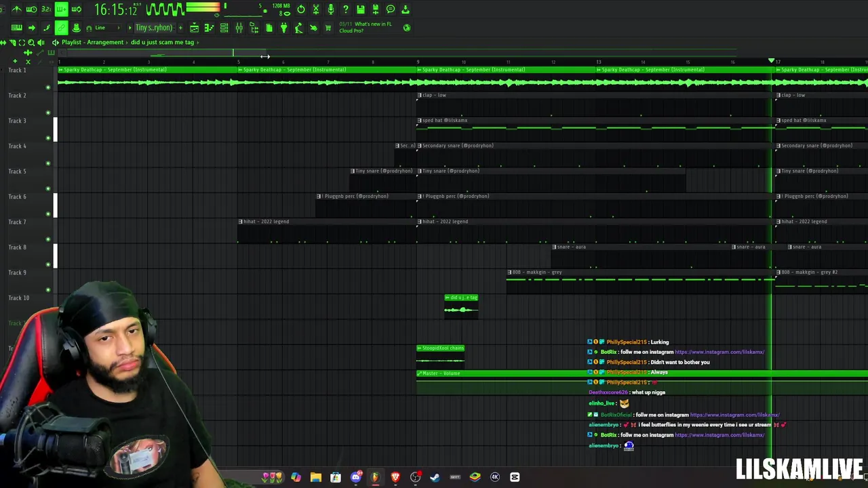Add a new pattern with plus
This screenshot has height=488, width=868.
pos(180,28)
